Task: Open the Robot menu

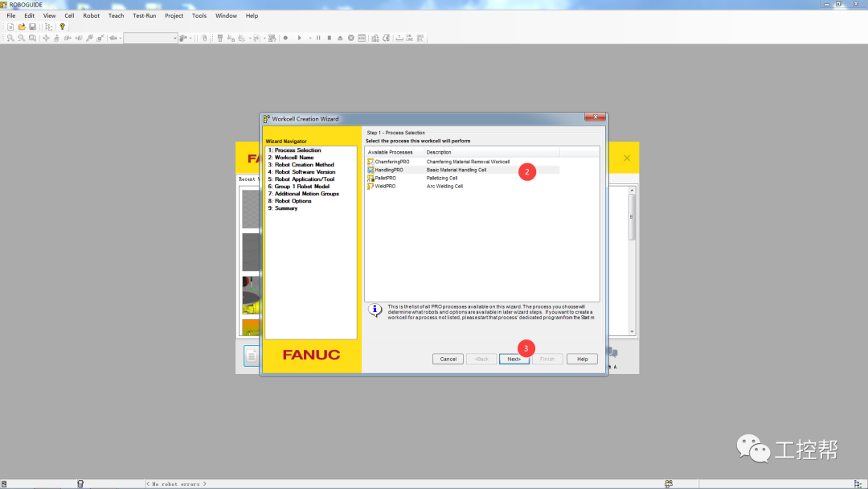Action: pos(92,15)
